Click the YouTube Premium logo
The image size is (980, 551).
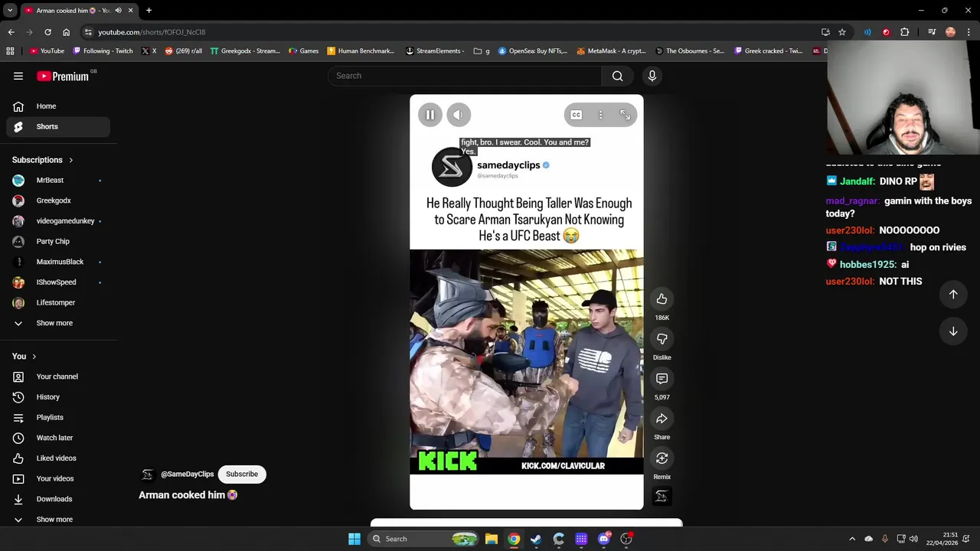click(63, 76)
